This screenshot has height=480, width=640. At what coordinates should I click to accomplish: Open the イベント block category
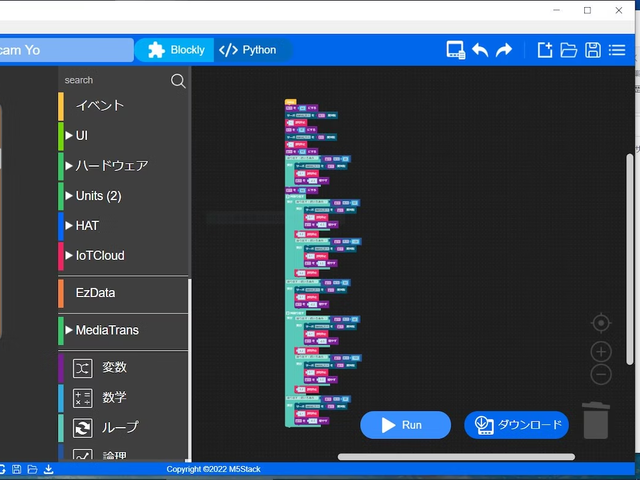123,106
